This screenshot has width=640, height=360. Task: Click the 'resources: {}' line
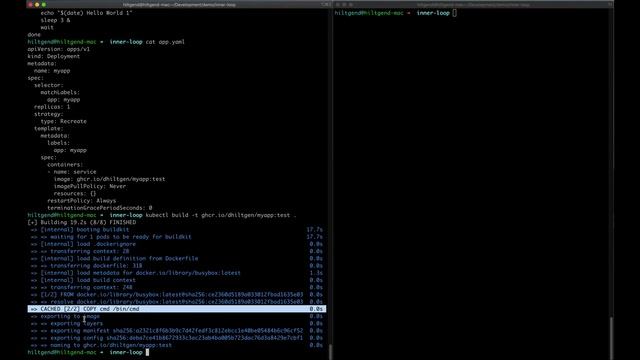75,193
